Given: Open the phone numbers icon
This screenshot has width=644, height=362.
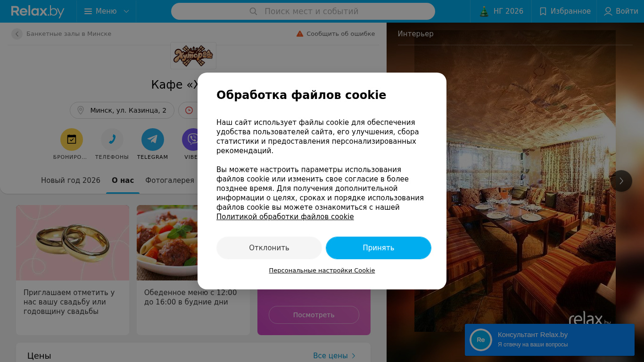Looking at the screenshot, I should pos(112,140).
